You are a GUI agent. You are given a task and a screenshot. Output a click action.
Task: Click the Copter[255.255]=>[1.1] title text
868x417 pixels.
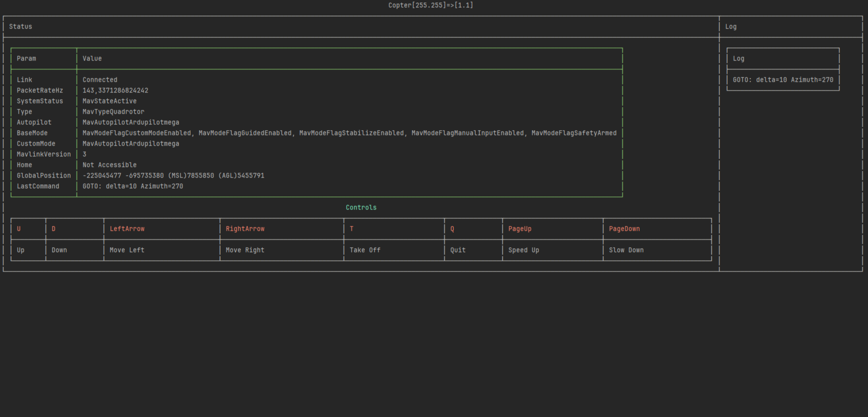click(431, 5)
